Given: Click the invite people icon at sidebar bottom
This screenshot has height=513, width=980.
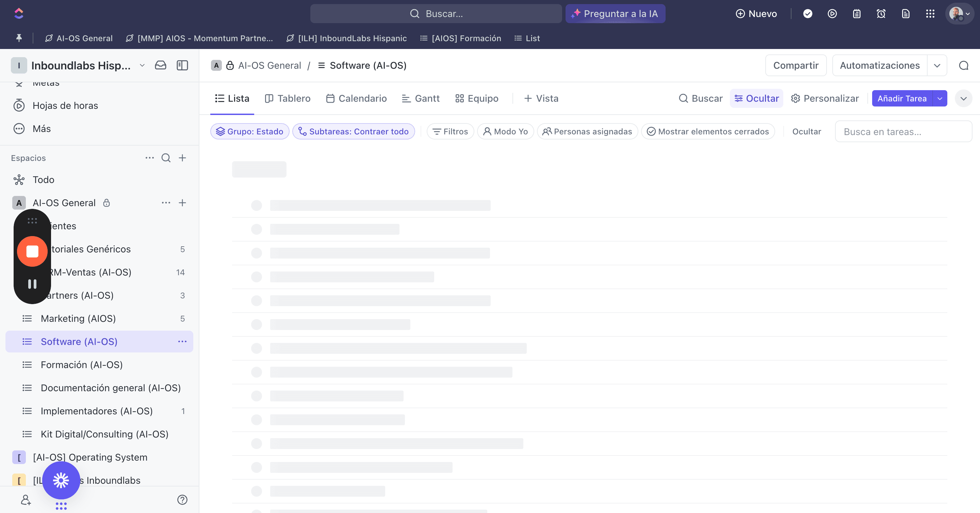Looking at the screenshot, I should [x=26, y=500].
